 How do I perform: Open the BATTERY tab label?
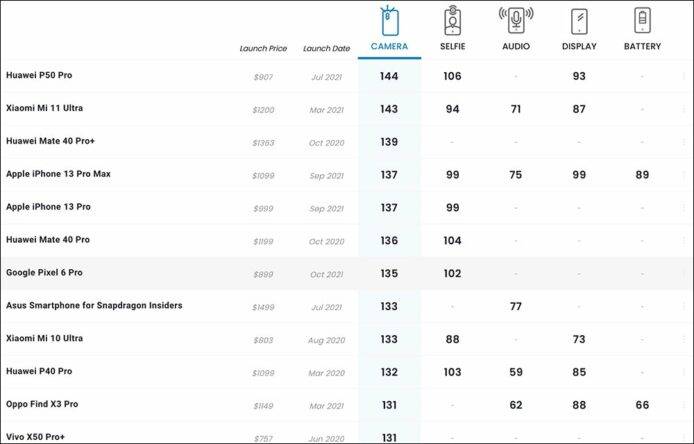tap(642, 47)
